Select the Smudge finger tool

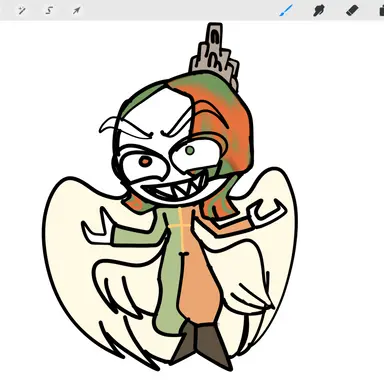[319, 11]
